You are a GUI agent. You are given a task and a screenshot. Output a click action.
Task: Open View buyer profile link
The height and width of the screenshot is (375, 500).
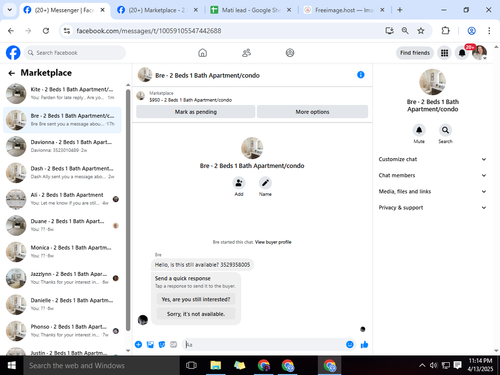pos(273,242)
